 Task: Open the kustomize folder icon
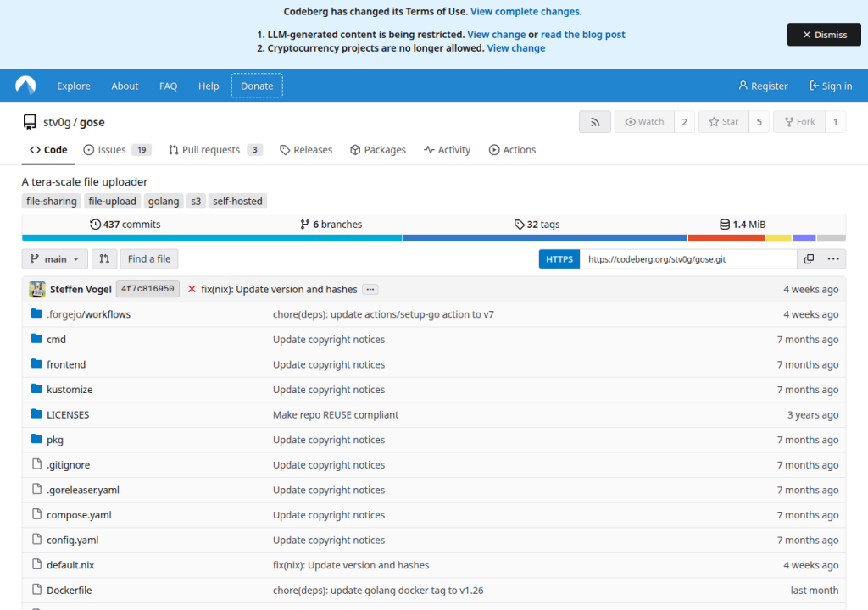pos(36,389)
